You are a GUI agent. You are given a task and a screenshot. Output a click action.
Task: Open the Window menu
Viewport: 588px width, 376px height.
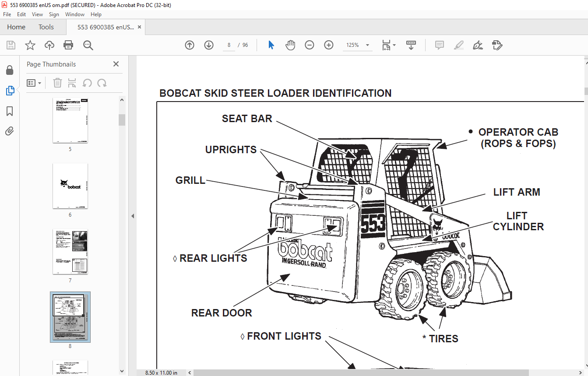pyautogui.click(x=75, y=14)
